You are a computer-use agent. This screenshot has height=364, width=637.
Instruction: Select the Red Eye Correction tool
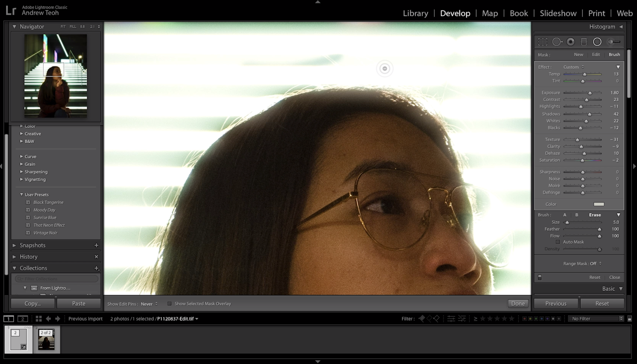(x=570, y=42)
